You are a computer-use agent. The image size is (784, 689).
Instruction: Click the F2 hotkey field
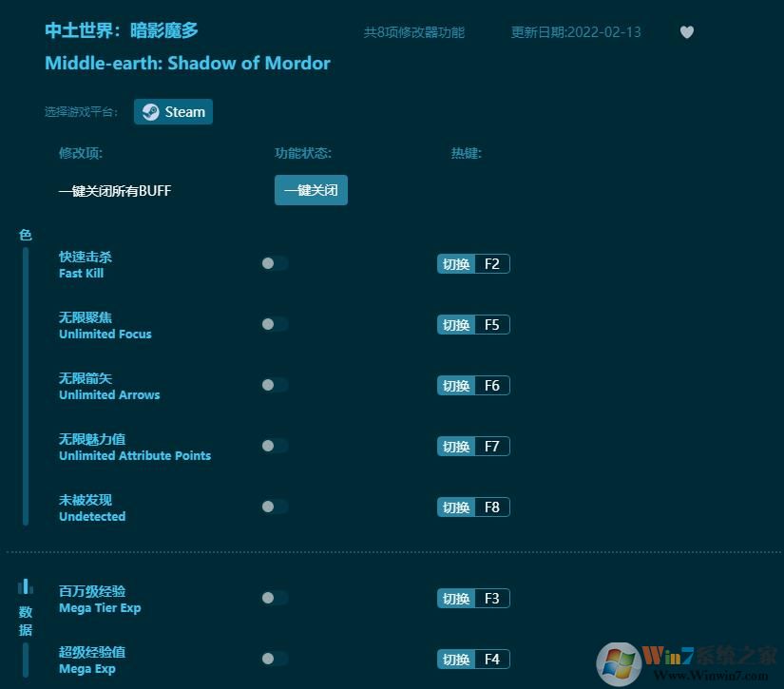coord(492,264)
